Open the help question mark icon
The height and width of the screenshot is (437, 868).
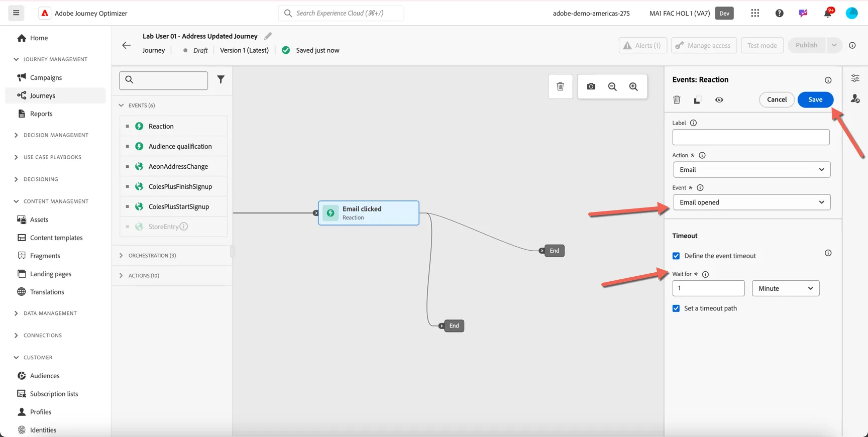tap(779, 13)
